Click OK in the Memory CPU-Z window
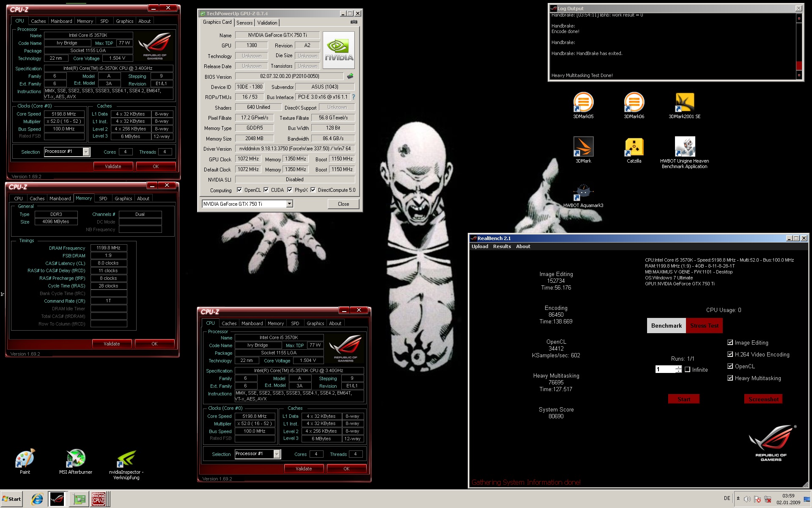Image resolution: width=812 pixels, height=508 pixels. coord(154,344)
